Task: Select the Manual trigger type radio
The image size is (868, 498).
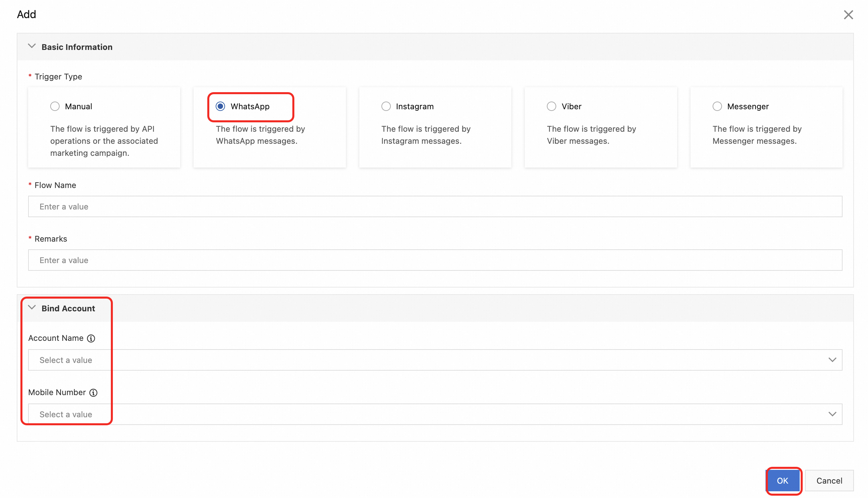Action: [x=55, y=106]
